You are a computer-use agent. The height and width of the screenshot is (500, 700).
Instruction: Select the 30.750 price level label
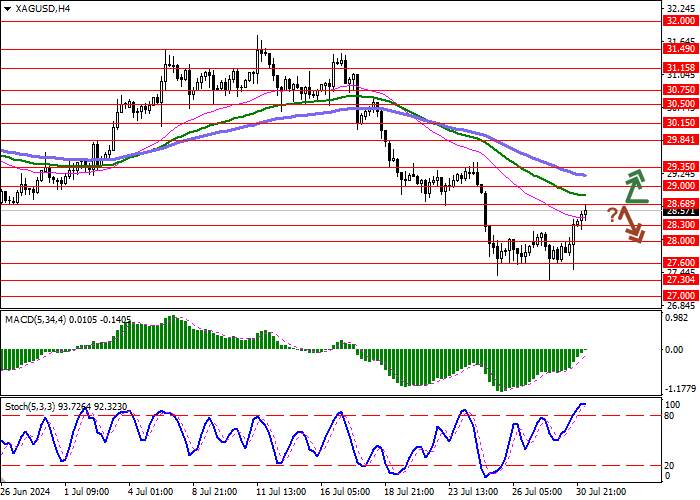pyautogui.click(x=680, y=90)
